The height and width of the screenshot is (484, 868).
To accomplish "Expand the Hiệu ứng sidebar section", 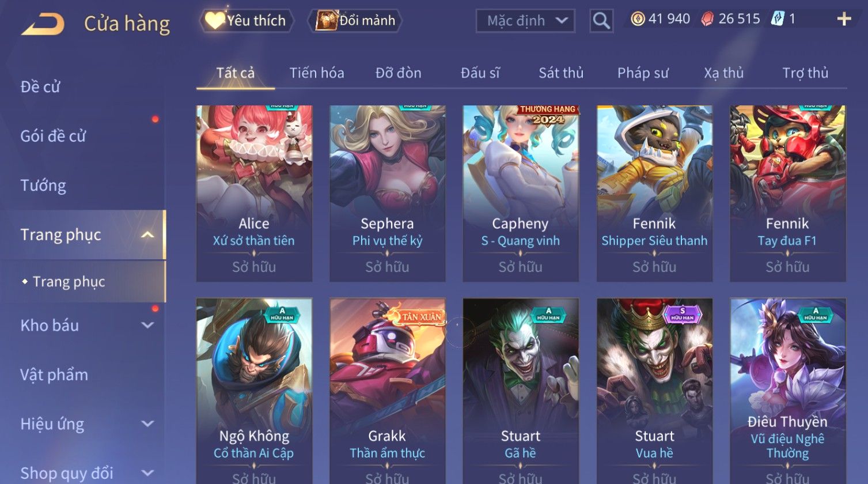I will (147, 424).
